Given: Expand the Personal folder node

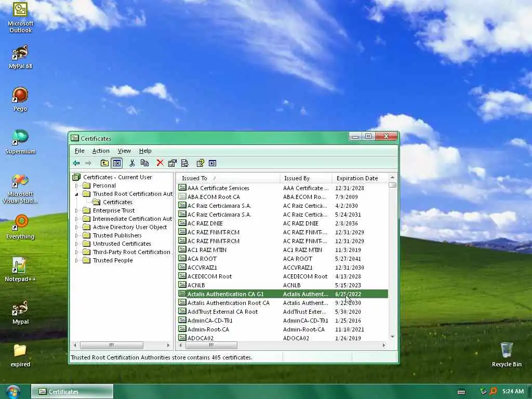Looking at the screenshot, I should (76, 185).
